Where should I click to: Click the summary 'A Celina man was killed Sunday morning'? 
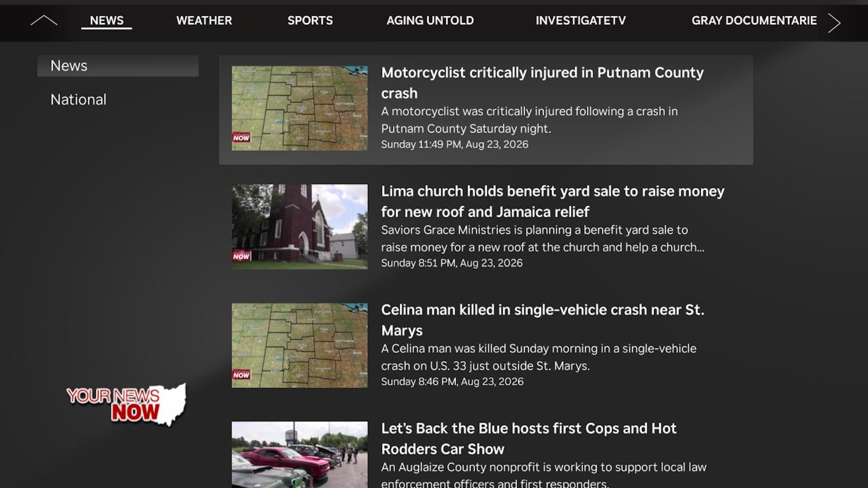538,357
